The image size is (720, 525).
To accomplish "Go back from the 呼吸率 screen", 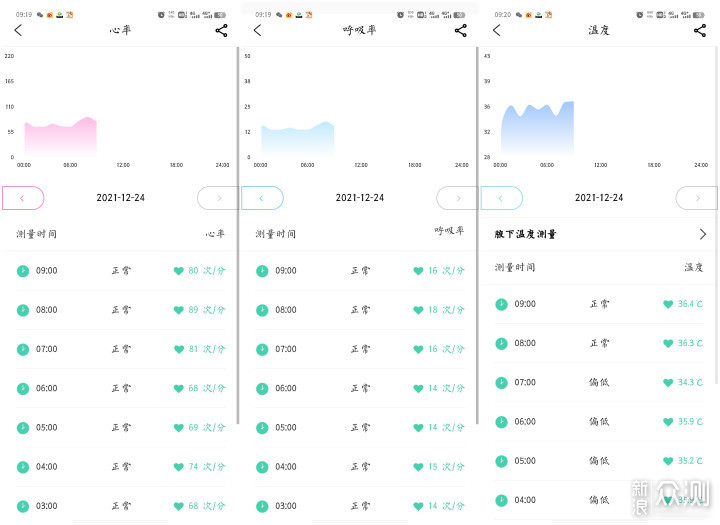I will click(258, 30).
